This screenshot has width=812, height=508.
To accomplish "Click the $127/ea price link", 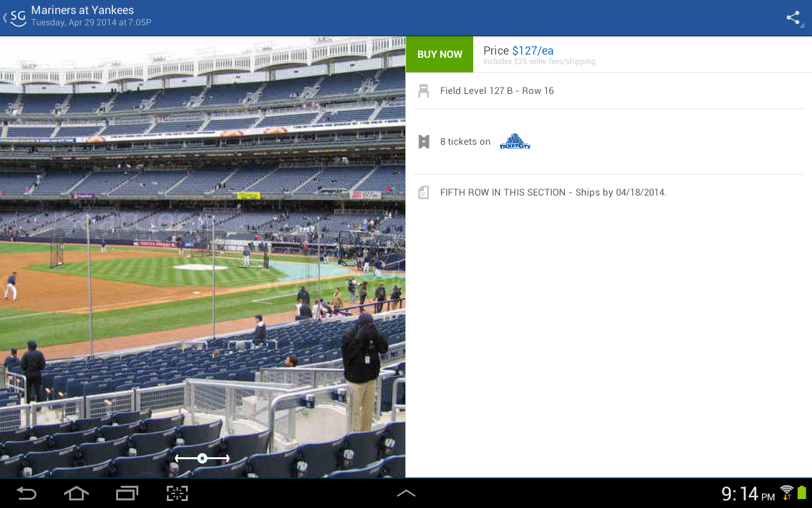I will coord(533,51).
